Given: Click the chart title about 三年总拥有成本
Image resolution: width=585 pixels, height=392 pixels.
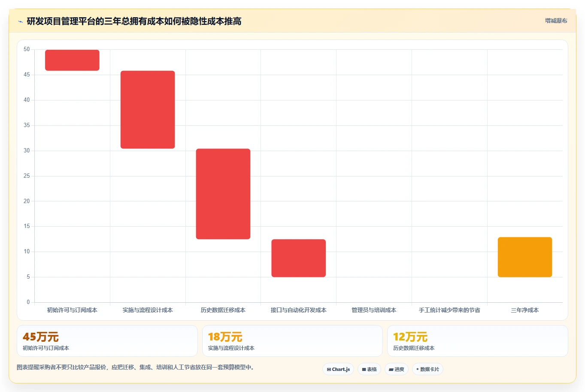Looking at the screenshot, I should pyautogui.click(x=134, y=21).
